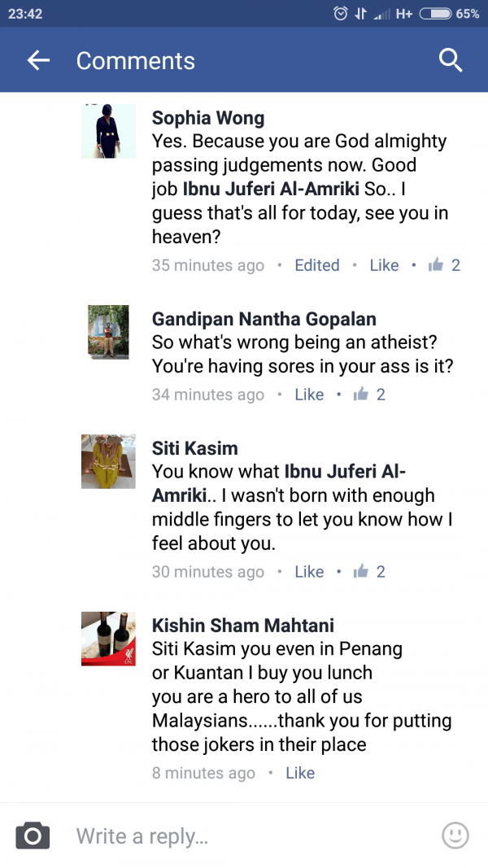The height and width of the screenshot is (868, 488).
Task: Like Siti Kasim's comment
Action: click(x=309, y=572)
